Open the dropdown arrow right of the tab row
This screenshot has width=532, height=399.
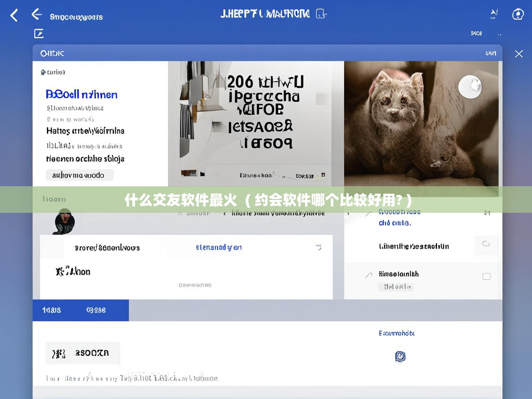[319, 247]
